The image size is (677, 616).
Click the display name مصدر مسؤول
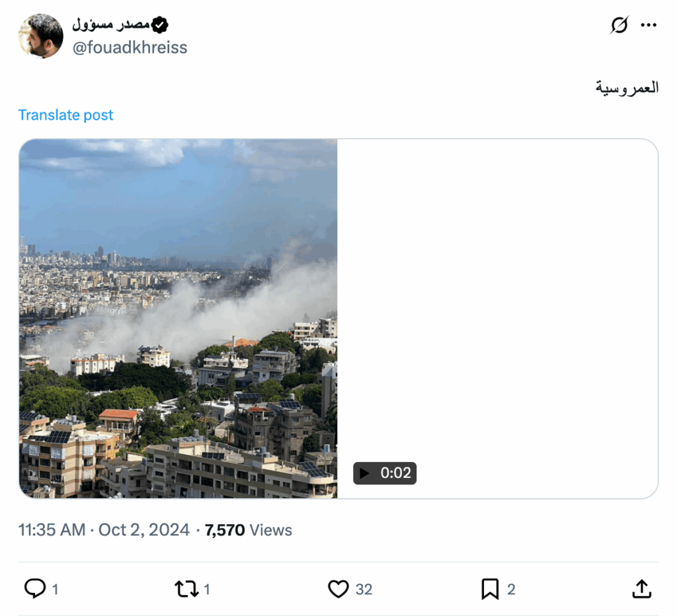(111, 26)
